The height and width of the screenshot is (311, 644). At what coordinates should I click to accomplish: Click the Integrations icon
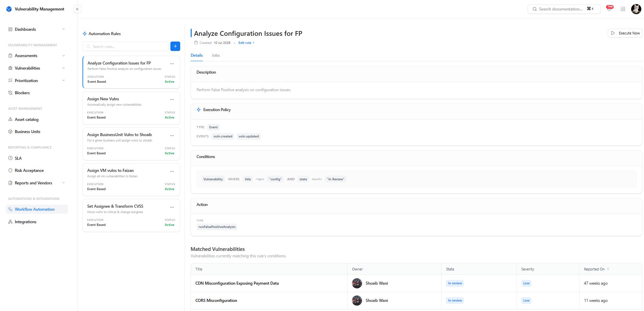10,222
